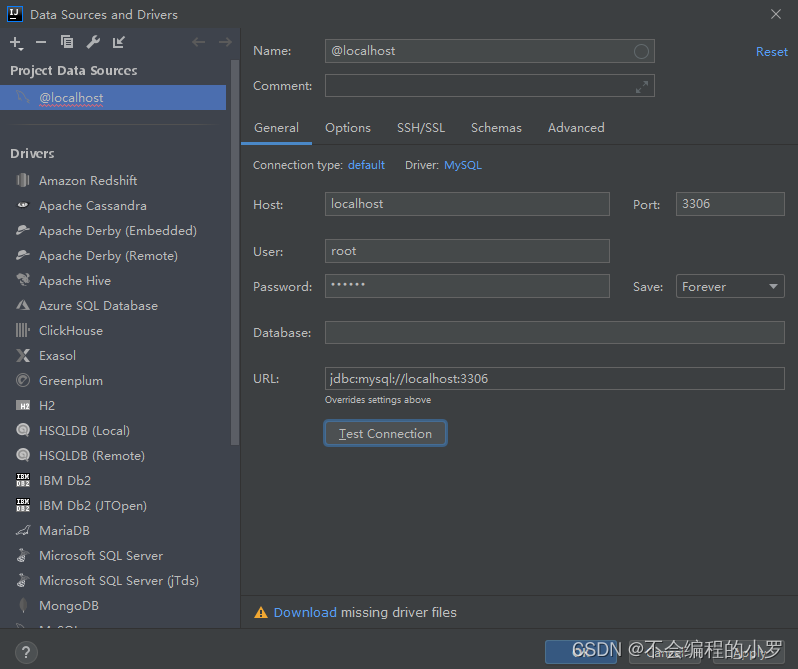The width and height of the screenshot is (798, 669).
Task: Select ClickHouse driver label
Action: 71,330
